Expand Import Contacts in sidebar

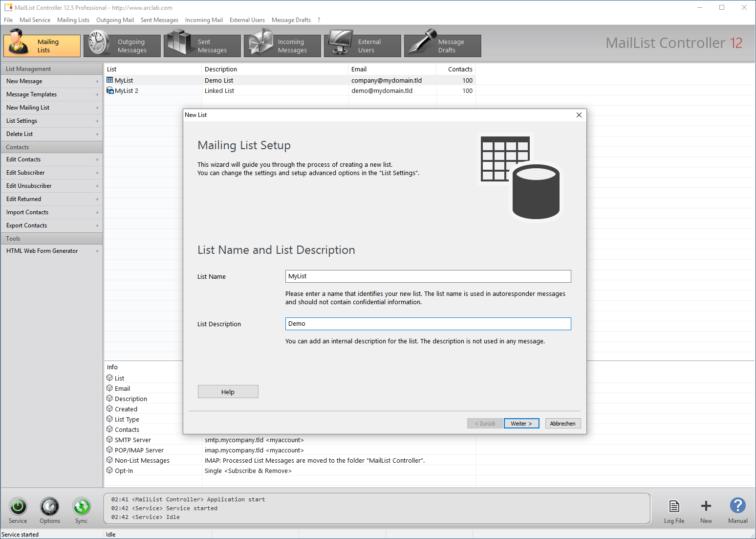coord(52,212)
